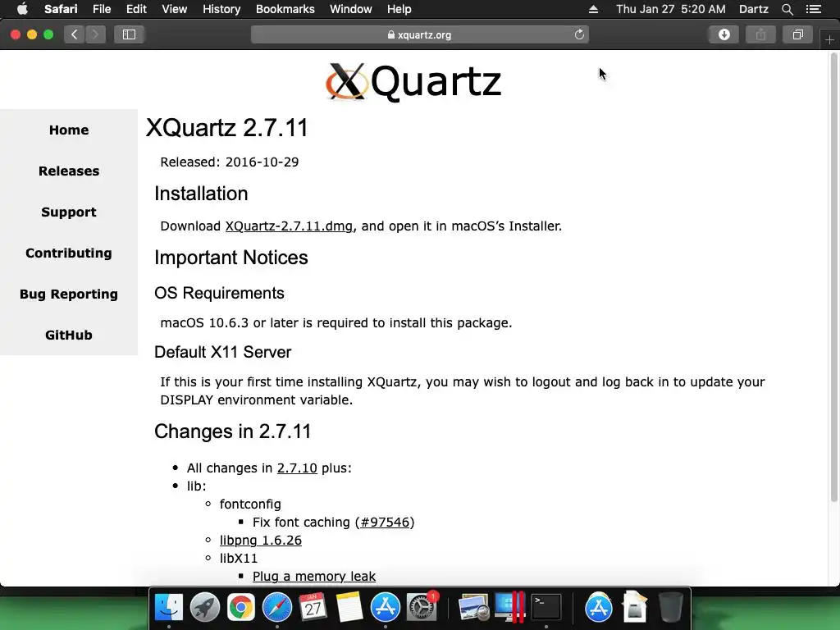Open the View menu
Image resolution: width=840 pixels, height=630 pixels.
coord(174,9)
